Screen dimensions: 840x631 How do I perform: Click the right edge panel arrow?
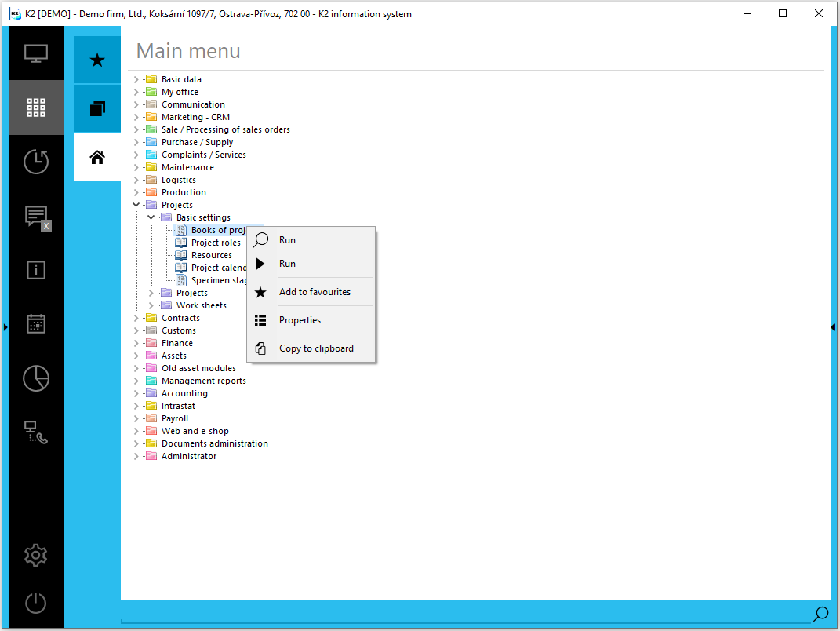click(832, 326)
